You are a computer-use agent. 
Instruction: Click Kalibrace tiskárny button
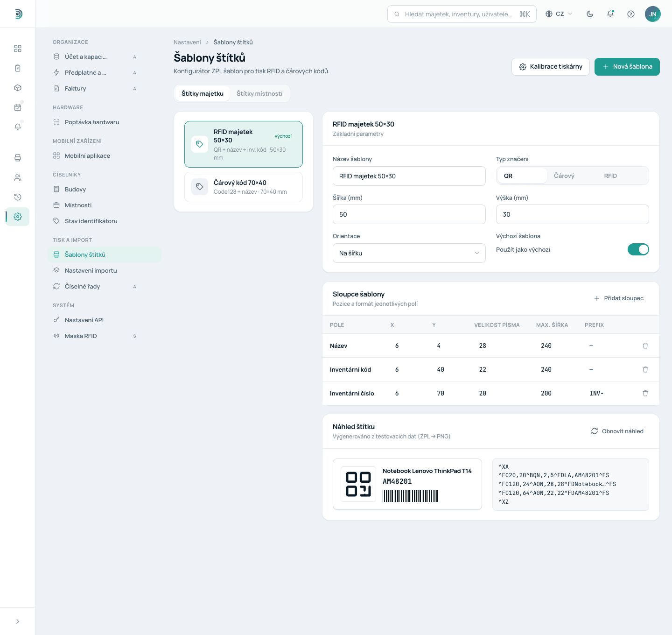pos(551,67)
